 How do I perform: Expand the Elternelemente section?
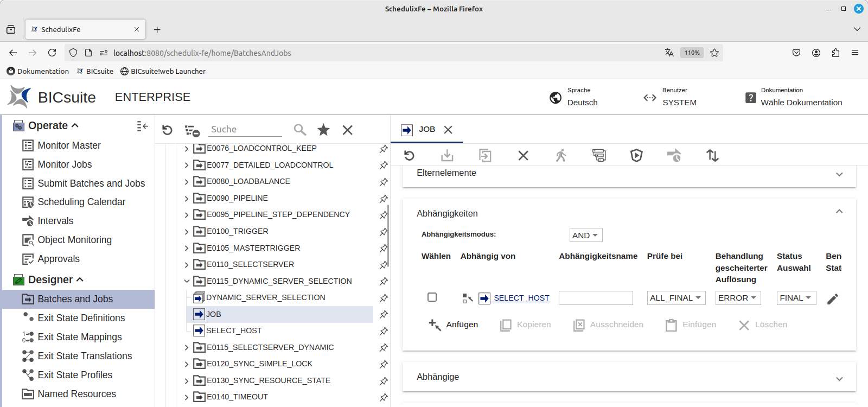839,174
